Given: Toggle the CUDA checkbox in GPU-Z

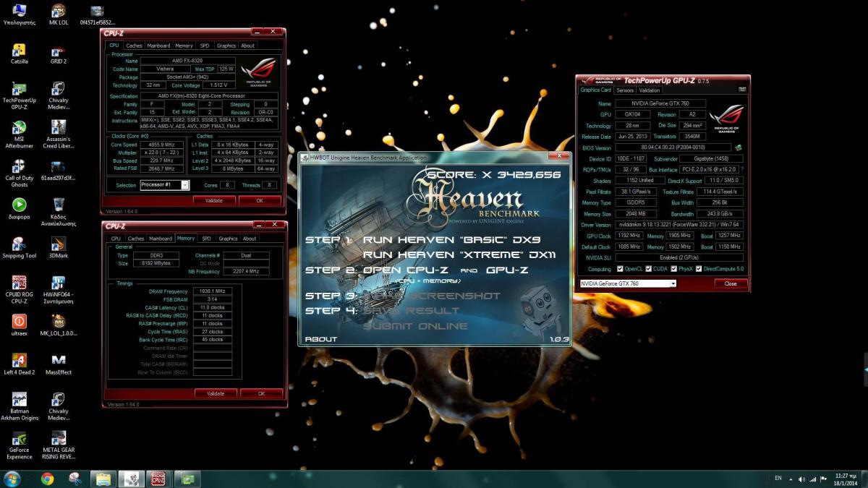Looking at the screenshot, I should coord(648,269).
